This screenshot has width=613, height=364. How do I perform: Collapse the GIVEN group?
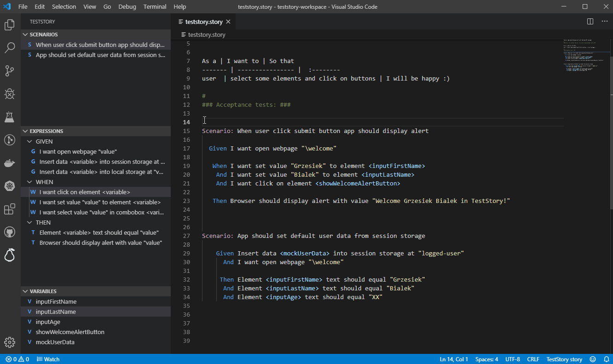[96, 142]
